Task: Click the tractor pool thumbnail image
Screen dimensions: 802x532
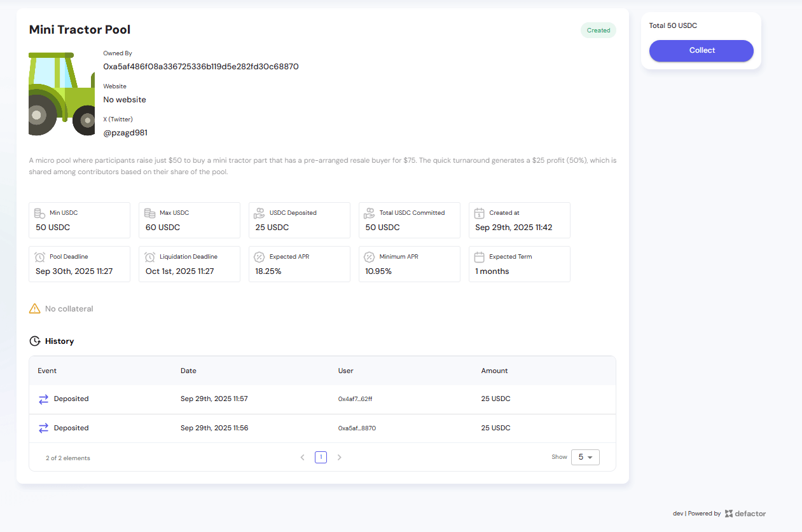Action: click(x=62, y=94)
